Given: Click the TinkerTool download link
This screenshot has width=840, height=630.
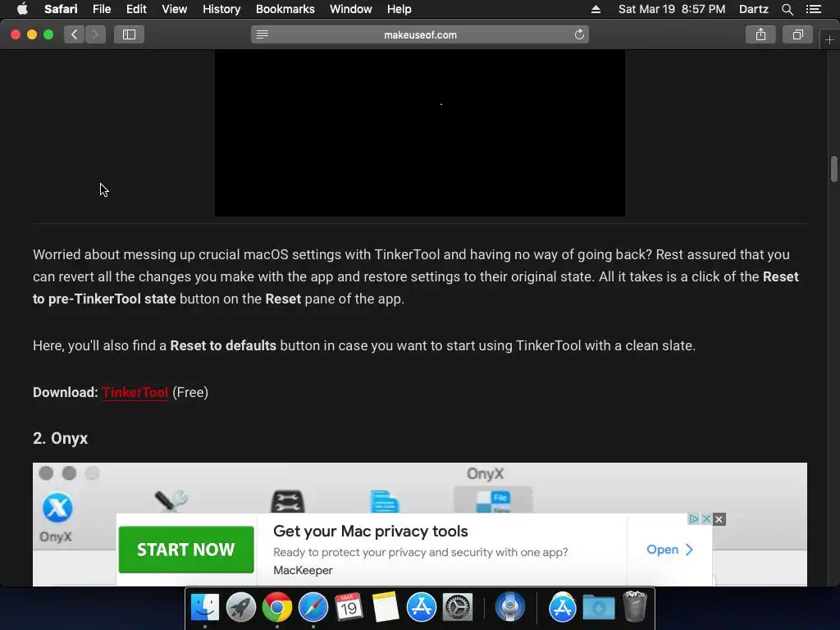Looking at the screenshot, I should click(x=135, y=392).
